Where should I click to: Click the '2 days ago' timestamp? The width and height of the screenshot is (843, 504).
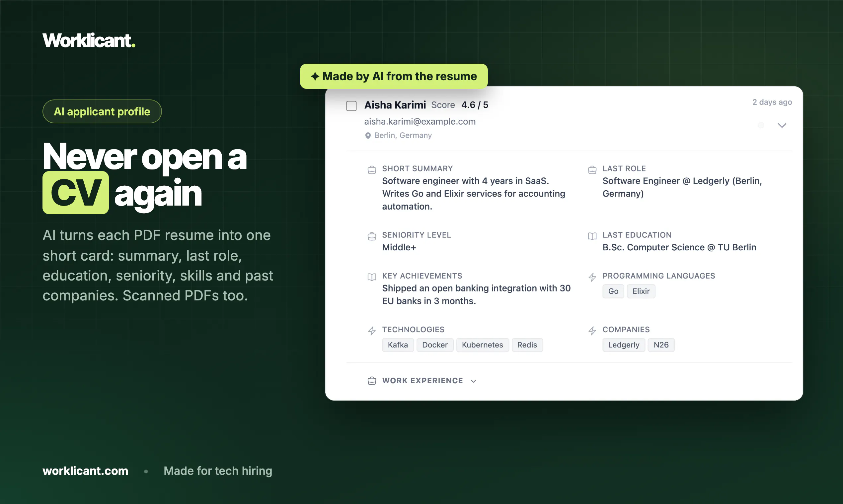click(x=772, y=102)
